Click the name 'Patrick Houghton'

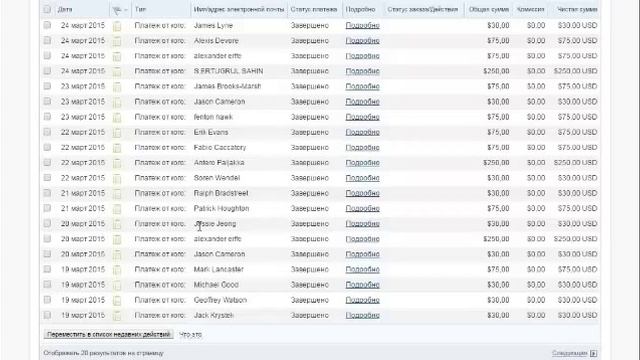click(x=221, y=208)
